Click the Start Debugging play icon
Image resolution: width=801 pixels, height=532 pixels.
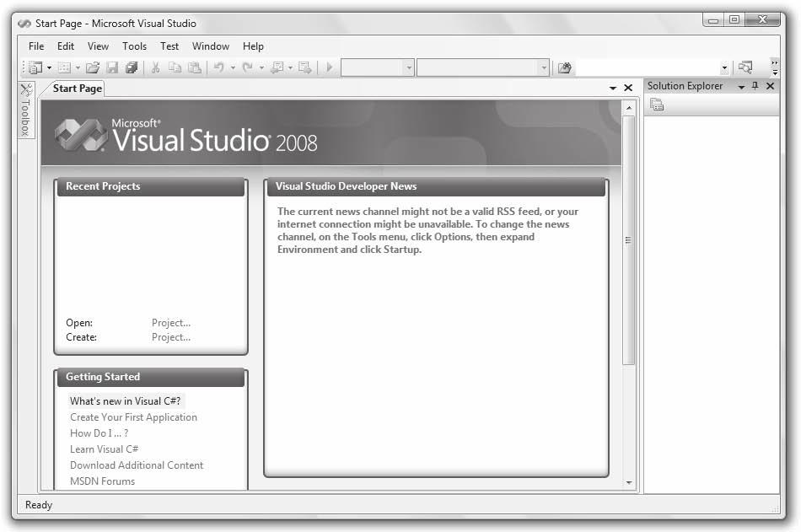[x=330, y=67]
